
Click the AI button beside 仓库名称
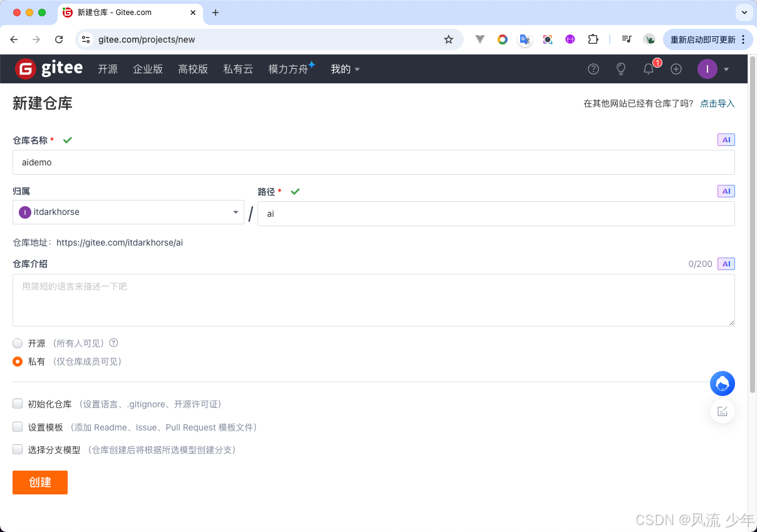726,140
